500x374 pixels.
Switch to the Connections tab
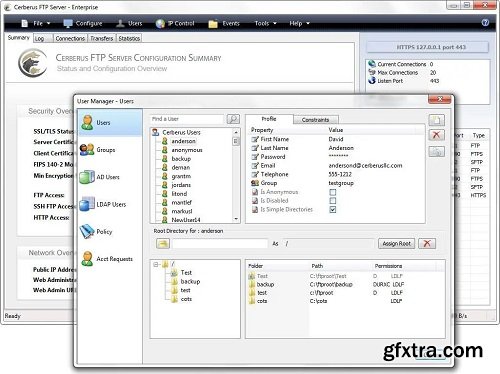(70, 38)
